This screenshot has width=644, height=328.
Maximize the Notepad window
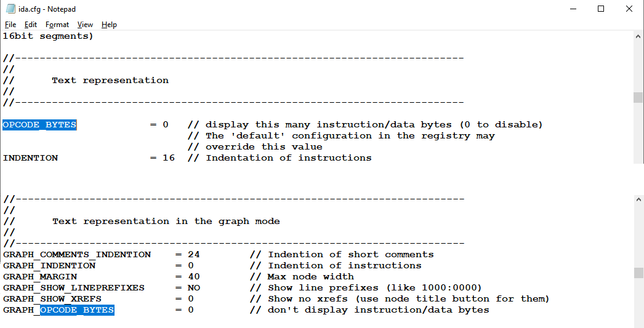(x=601, y=9)
